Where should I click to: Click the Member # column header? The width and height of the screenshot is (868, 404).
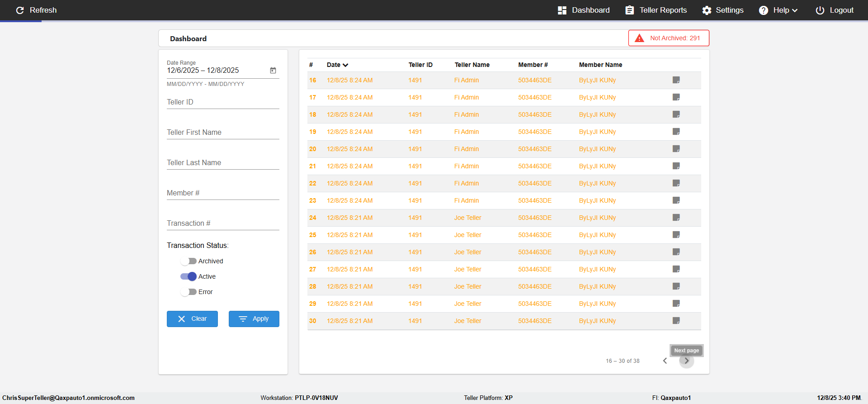point(533,65)
